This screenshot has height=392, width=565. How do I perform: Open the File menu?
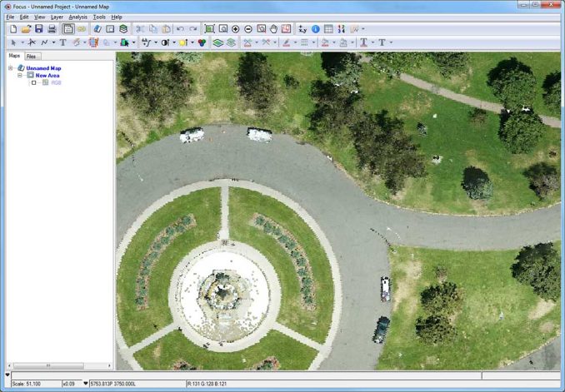[10, 17]
